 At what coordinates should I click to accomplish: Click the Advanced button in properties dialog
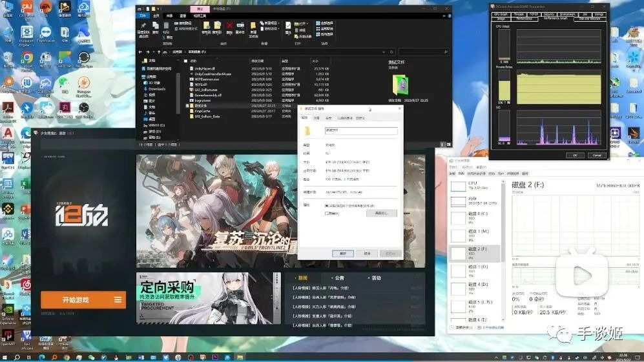coord(381,214)
